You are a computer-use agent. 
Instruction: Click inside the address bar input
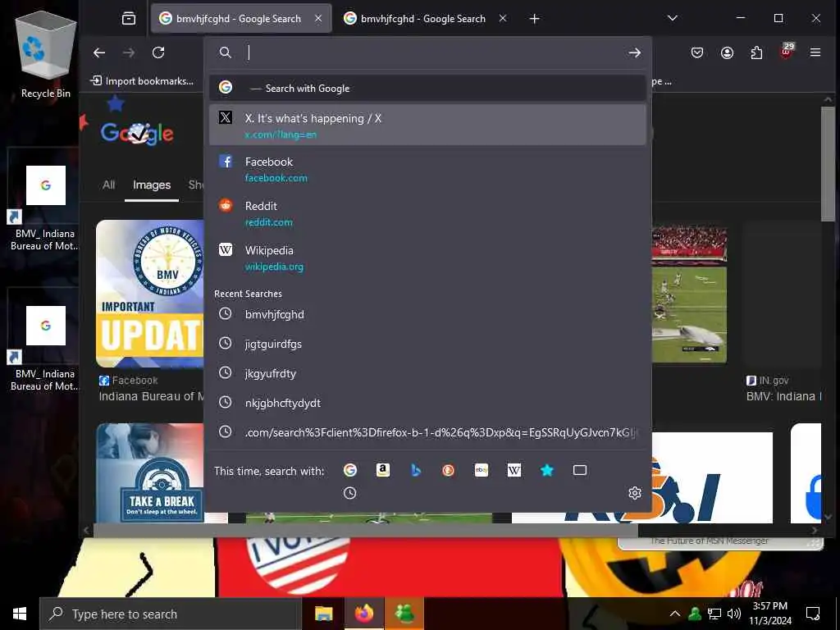click(x=434, y=52)
